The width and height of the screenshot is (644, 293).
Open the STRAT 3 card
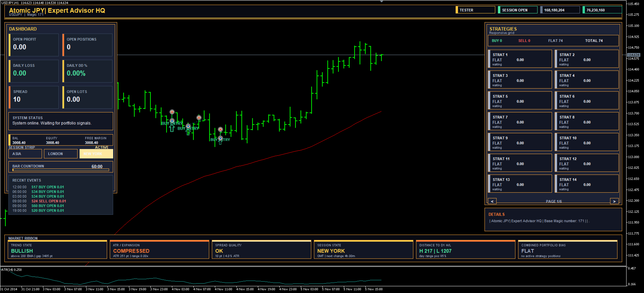pos(520,80)
